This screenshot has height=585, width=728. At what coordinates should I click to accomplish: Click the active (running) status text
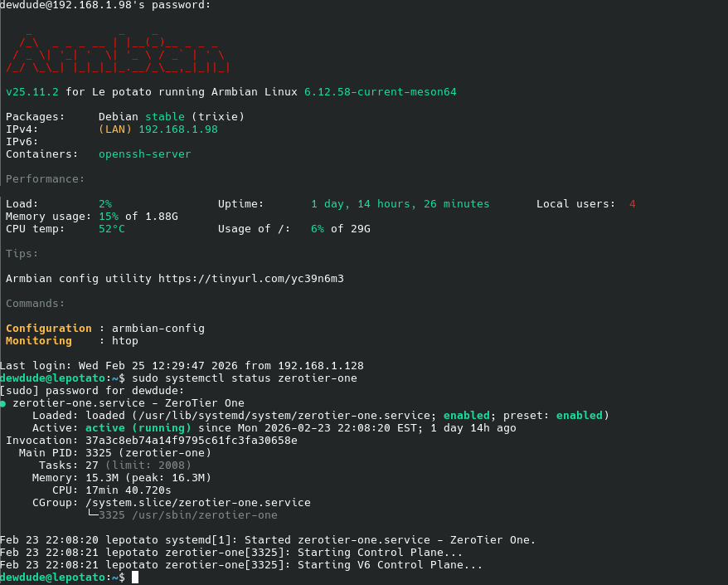[138, 428]
